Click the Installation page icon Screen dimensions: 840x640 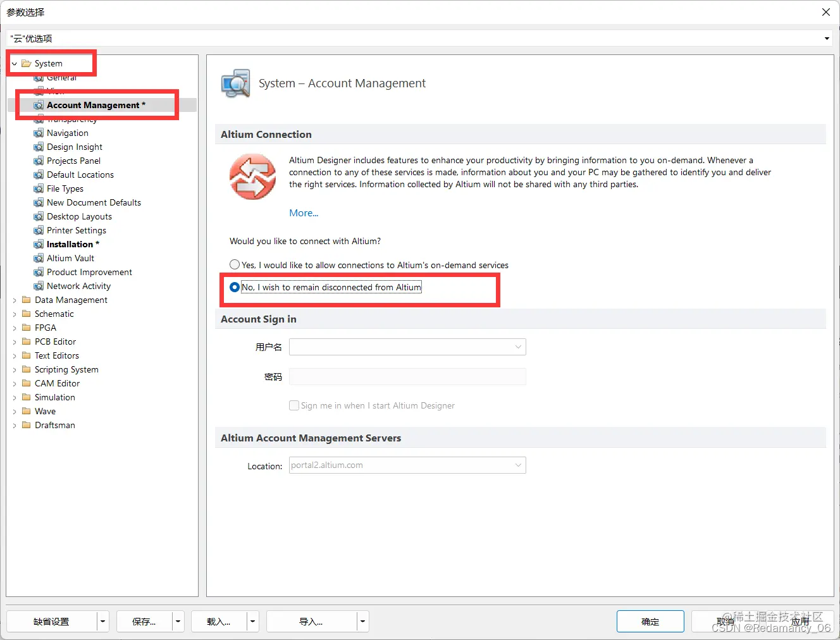(39, 244)
